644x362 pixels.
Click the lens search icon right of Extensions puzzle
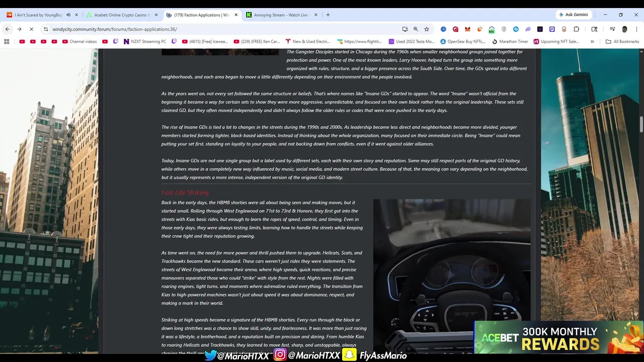594,29
